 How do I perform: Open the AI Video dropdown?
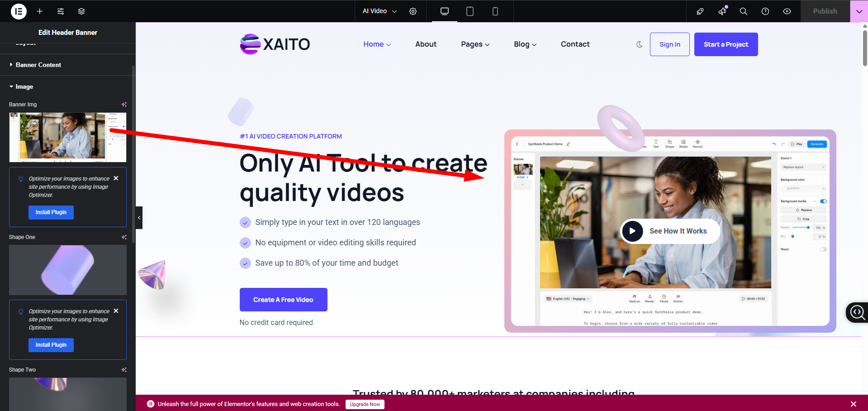click(x=378, y=11)
